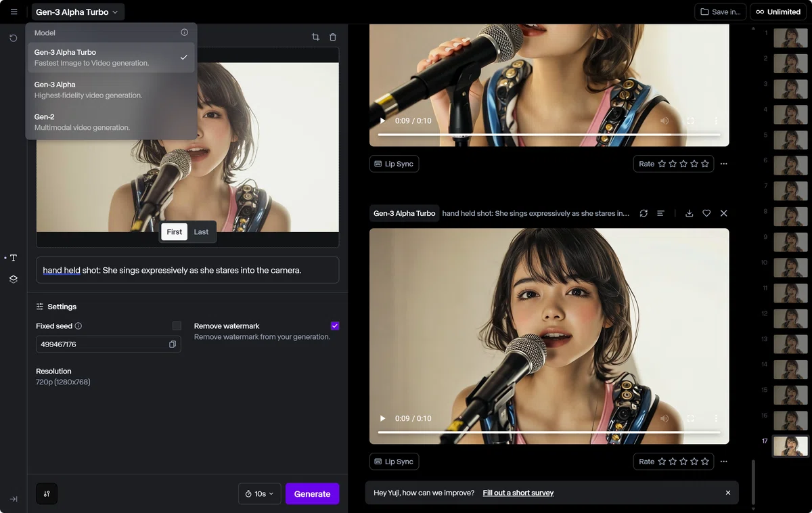Screen dimensions: 812x513
Task: Open the advanced settings slider button
Action: 47,493
